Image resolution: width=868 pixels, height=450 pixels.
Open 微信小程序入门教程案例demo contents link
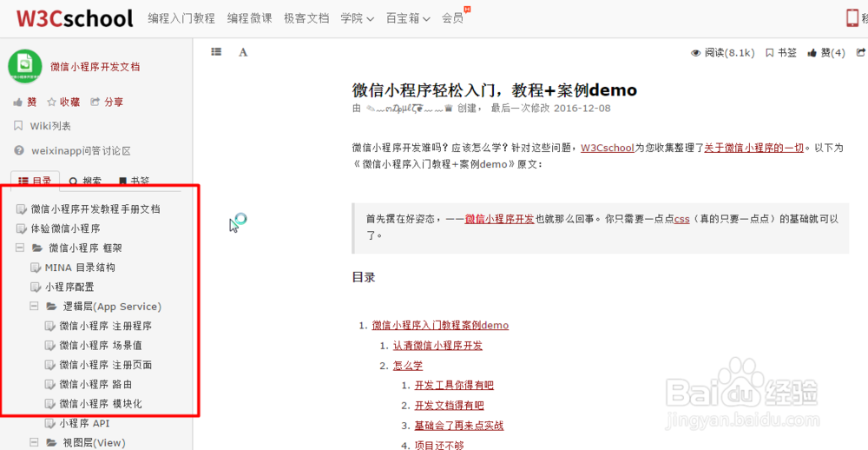(440, 325)
